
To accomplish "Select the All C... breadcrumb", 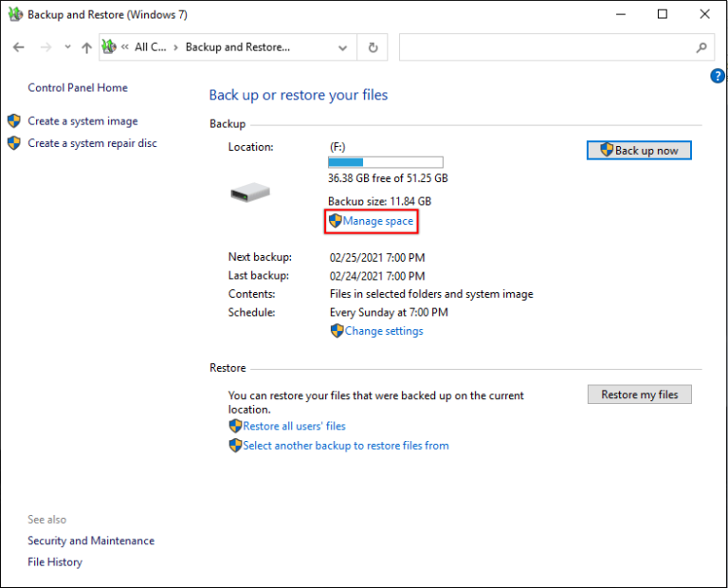I will (x=151, y=46).
